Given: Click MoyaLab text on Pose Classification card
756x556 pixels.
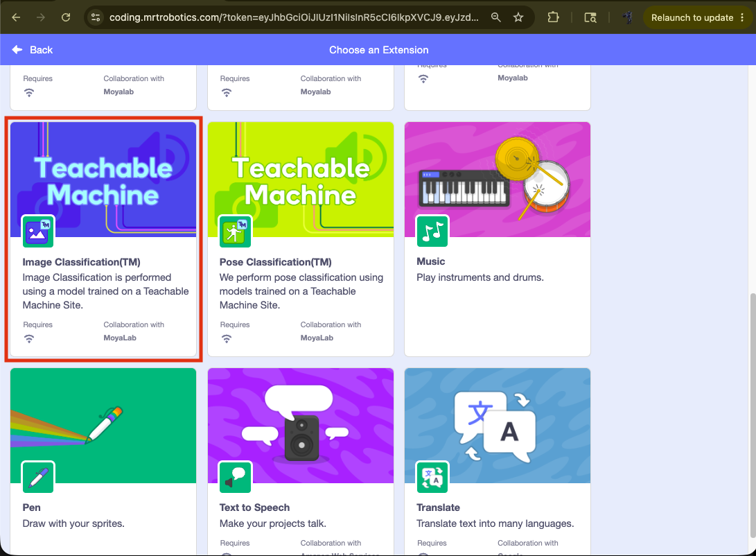Looking at the screenshot, I should tap(317, 338).
